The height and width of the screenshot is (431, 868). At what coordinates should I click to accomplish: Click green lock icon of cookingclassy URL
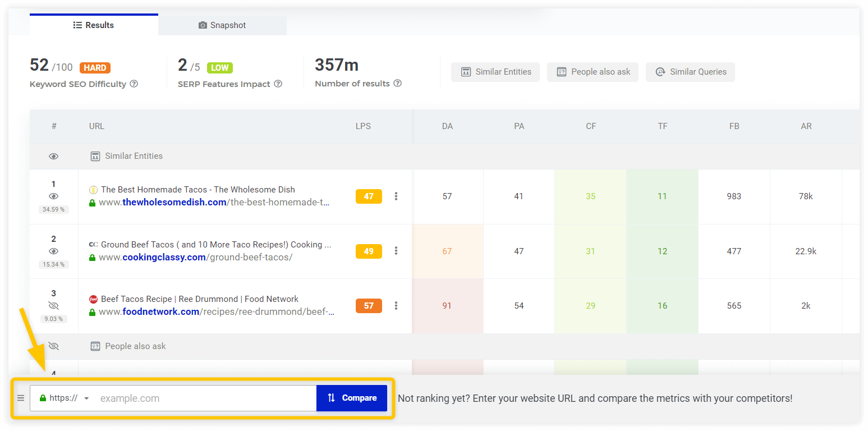(93, 258)
